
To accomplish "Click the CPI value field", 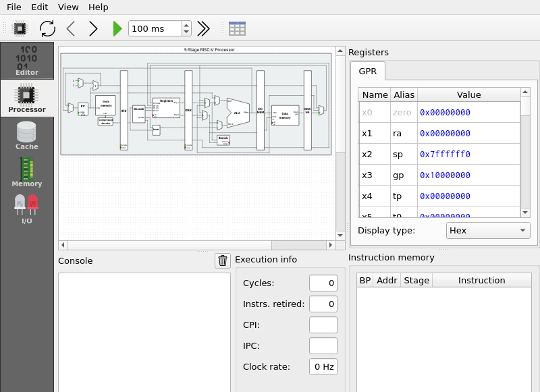I will (x=323, y=325).
